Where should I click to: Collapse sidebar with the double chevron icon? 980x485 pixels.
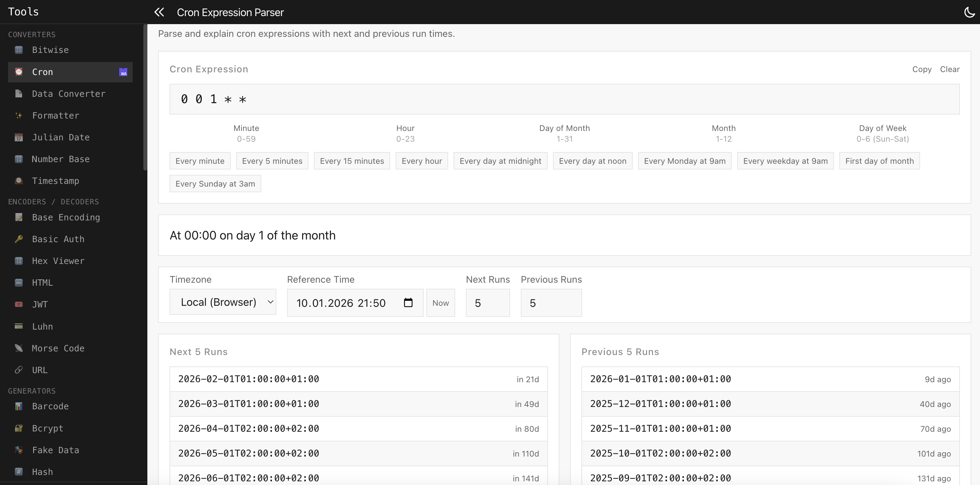[x=159, y=12]
